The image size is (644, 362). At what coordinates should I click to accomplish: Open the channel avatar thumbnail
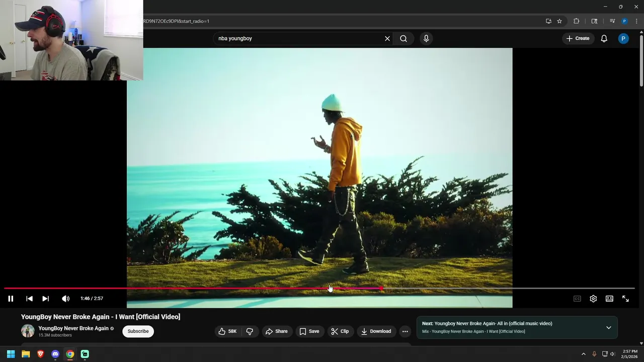click(x=28, y=331)
